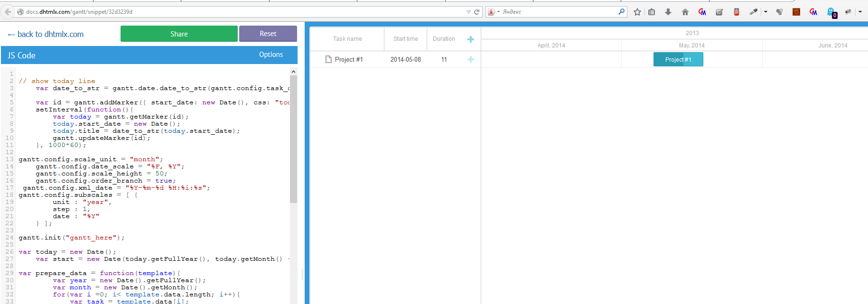Select the Project #1 row name
The image size is (868, 304).
point(349,59)
